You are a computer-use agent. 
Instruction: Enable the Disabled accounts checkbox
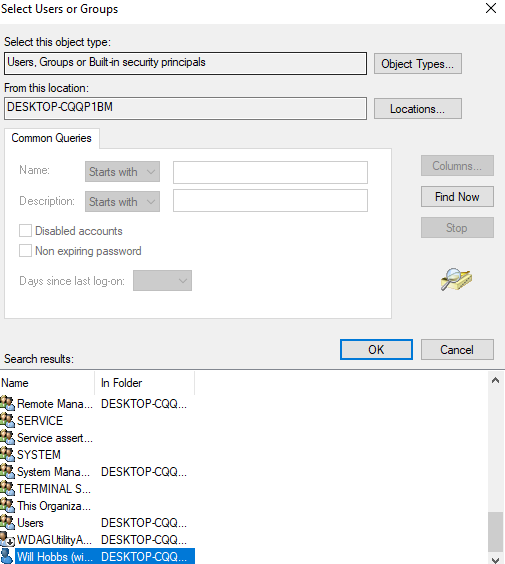click(25, 231)
